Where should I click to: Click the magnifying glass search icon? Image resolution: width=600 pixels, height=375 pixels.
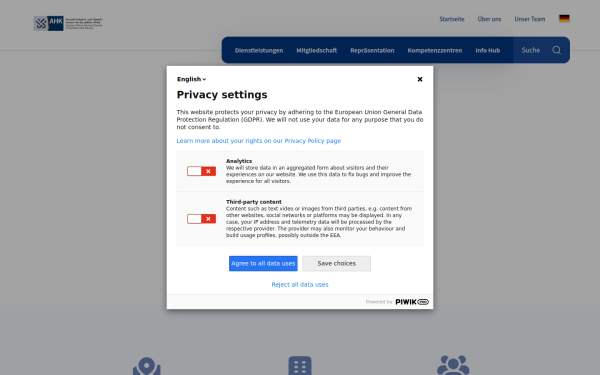click(556, 50)
